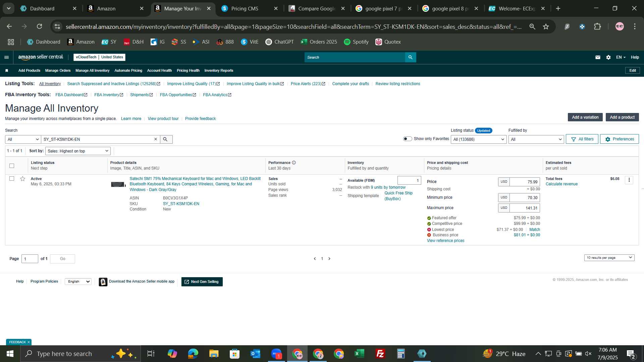
Task: Click the Maximum price field showing 141.31
Action: (x=525, y=208)
